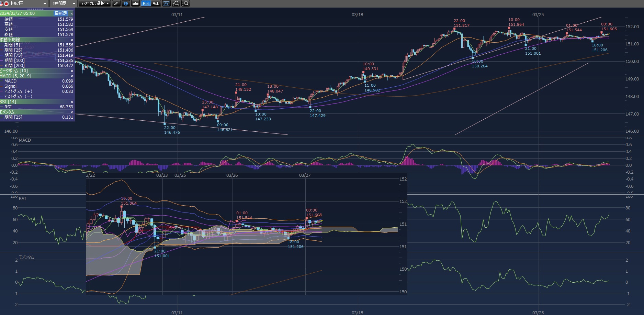Click the blue information icon

126,3
